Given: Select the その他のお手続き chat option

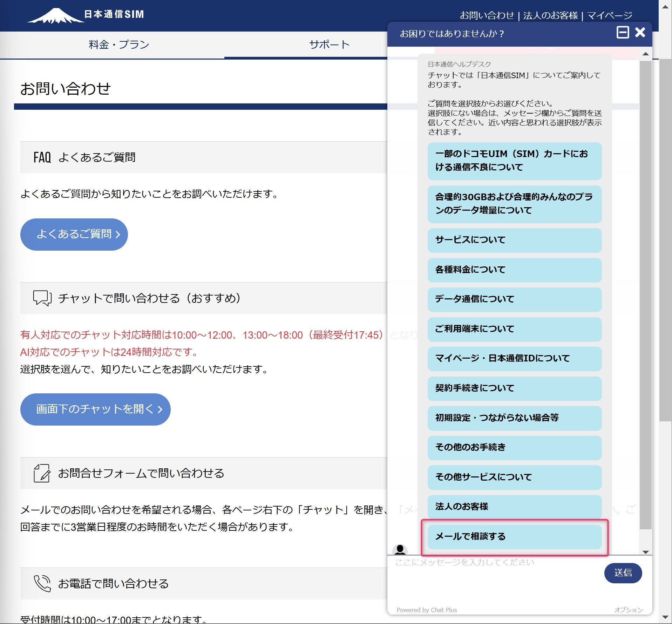Looking at the screenshot, I should tap(515, 448).
